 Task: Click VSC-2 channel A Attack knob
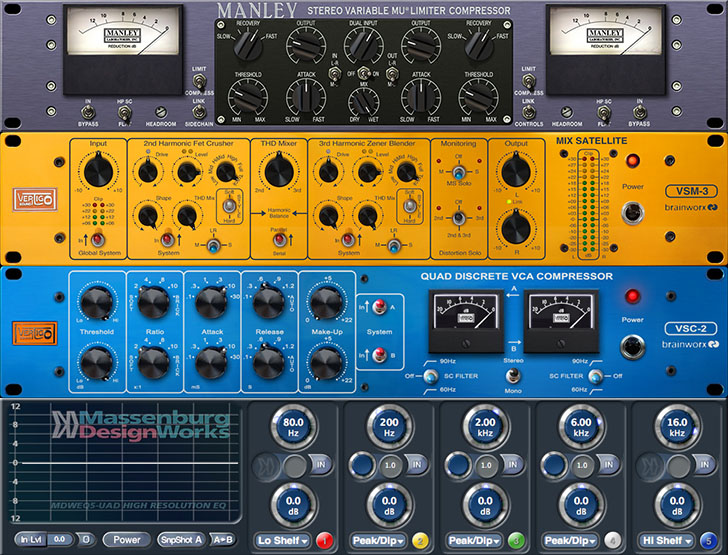point(211,302)
